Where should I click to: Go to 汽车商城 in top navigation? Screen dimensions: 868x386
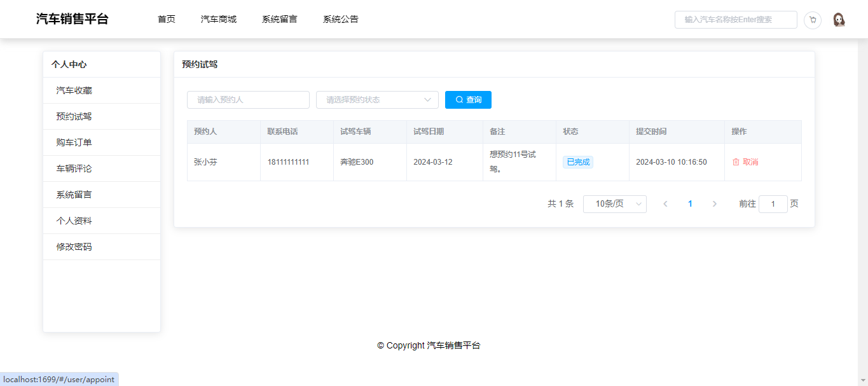point(219,19)
